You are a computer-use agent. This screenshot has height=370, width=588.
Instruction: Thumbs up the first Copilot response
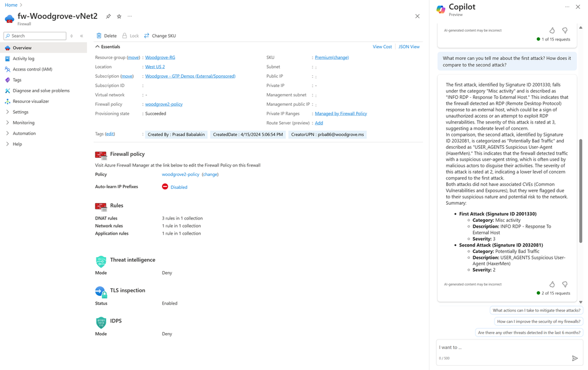pos(552,31)
